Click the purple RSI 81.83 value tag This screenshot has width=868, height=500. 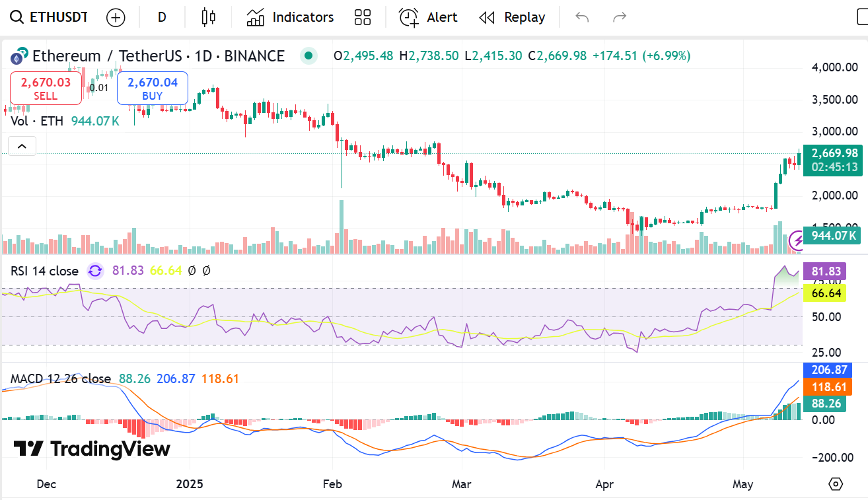point(824,271)
